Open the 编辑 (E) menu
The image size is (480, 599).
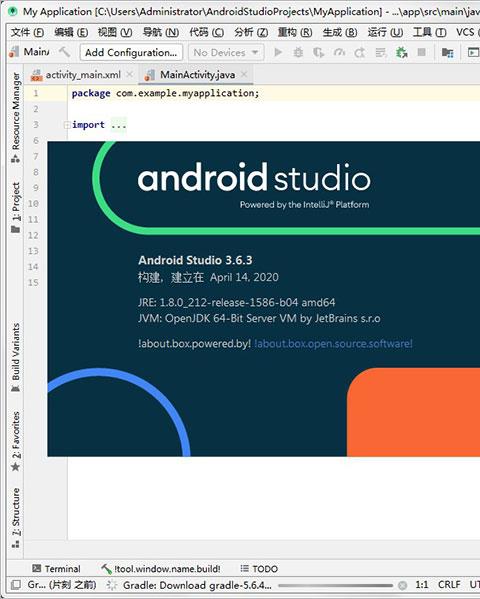[71, 32]
